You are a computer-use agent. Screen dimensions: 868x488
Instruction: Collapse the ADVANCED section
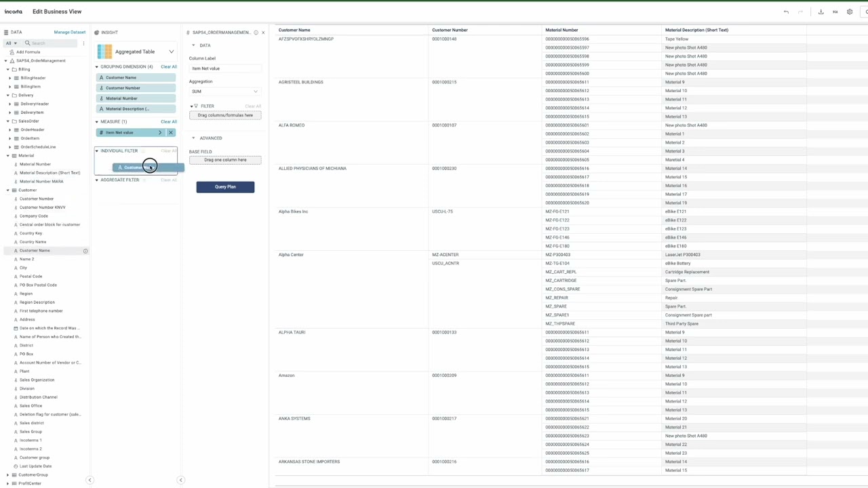point(193,138)
